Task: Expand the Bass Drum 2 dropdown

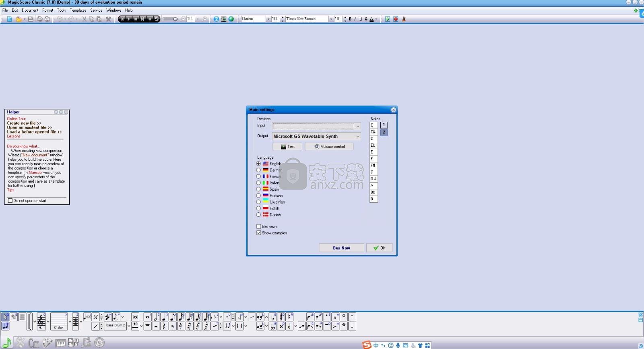Action: pyautogui.click(x=129, y=326)
